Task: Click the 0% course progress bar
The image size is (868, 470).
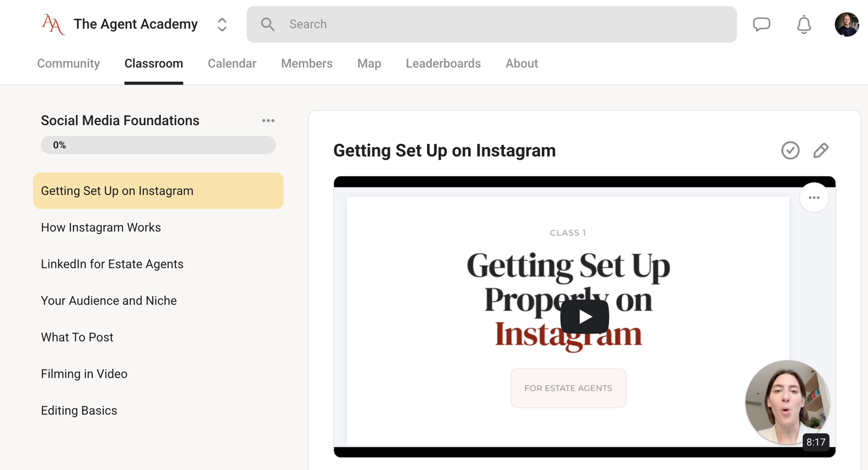Action: (158, 145)
